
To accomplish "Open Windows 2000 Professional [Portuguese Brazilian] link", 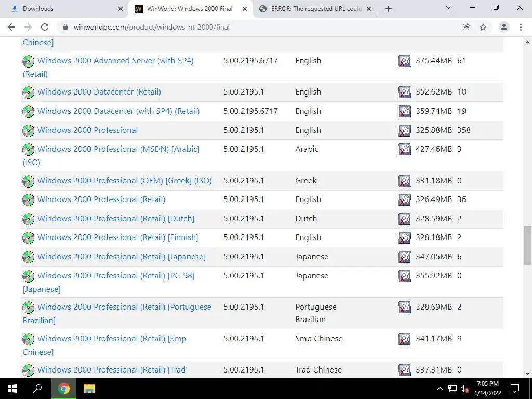I will click(124, 307).
